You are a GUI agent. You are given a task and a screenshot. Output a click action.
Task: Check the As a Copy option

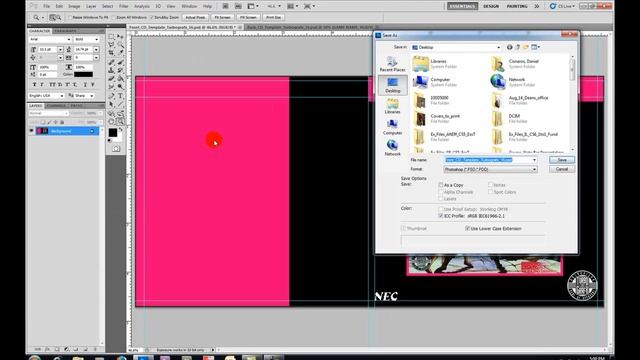[x=441, y=185]
